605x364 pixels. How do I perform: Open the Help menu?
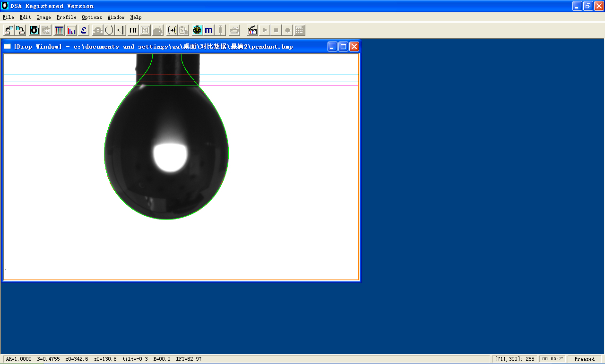point(136,17)
